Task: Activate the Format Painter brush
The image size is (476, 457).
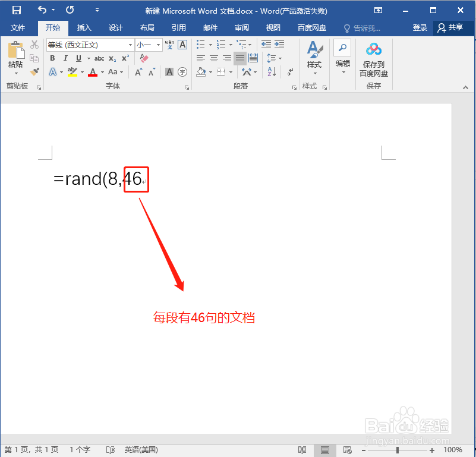Action: 34,72
